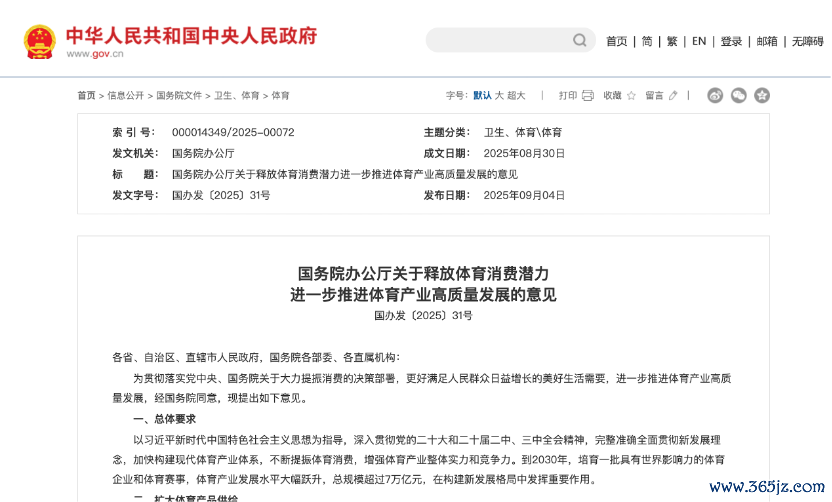Click the national emblem logo
Screen dimensions: 832x502
click(x=40, y=42)
